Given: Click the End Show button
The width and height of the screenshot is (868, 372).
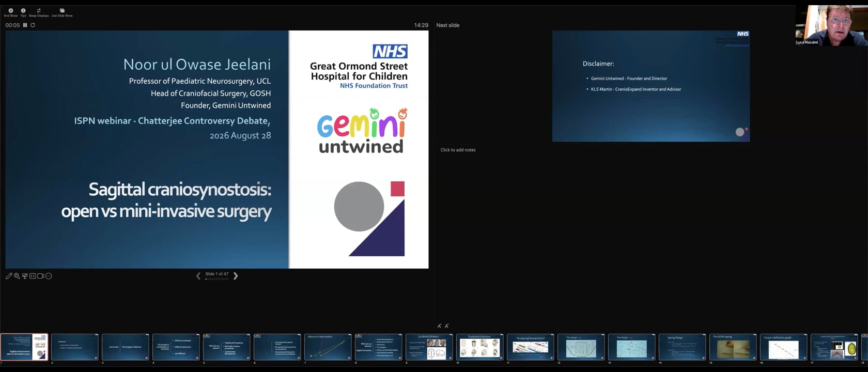Looking at the screenshot, I should click(x=10, y=12).
